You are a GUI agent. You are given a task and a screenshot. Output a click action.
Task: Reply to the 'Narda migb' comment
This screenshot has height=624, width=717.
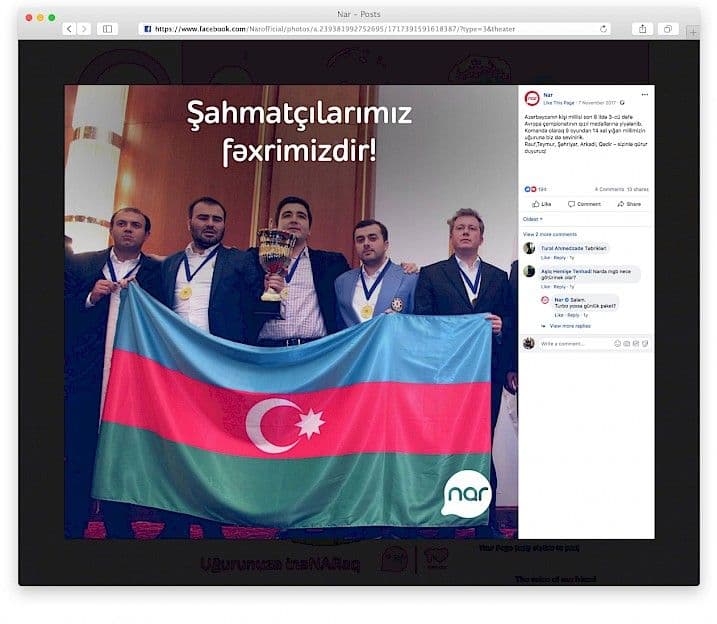pyautogui.click(x=560, y=287)
